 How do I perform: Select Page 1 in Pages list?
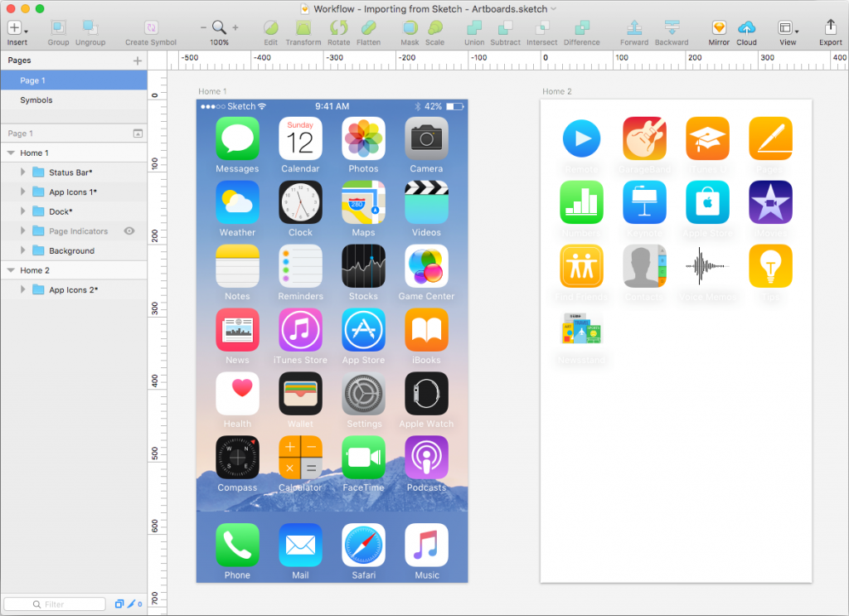(x=74, y=80)
